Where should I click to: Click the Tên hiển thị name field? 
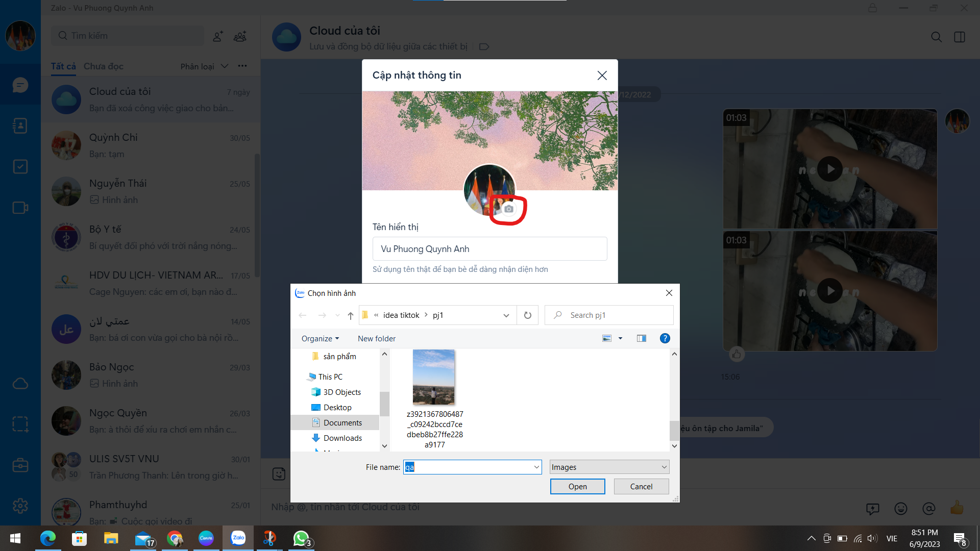pos(489,248)
